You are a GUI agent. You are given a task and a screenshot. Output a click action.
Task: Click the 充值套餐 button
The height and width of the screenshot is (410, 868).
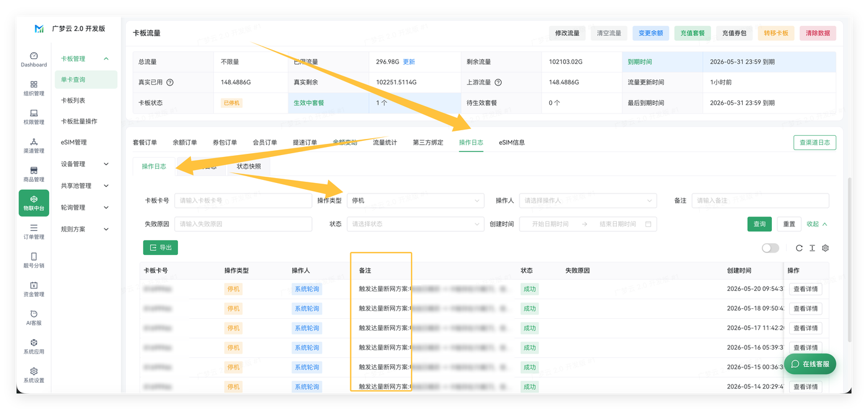[x=693, y=33]
